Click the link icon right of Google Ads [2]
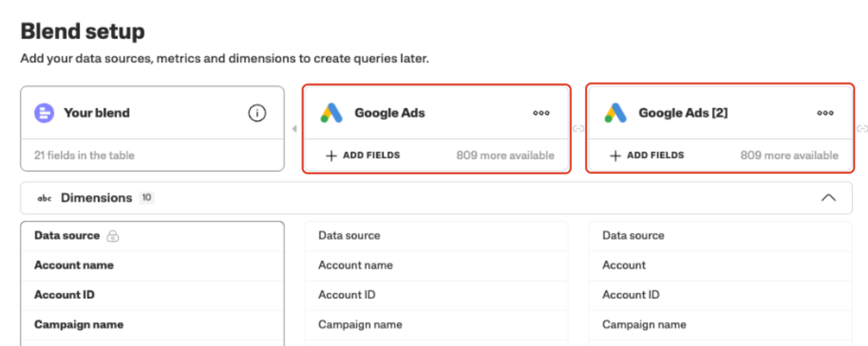Screen dimensions: 868x346 click(x=862, y=129)
